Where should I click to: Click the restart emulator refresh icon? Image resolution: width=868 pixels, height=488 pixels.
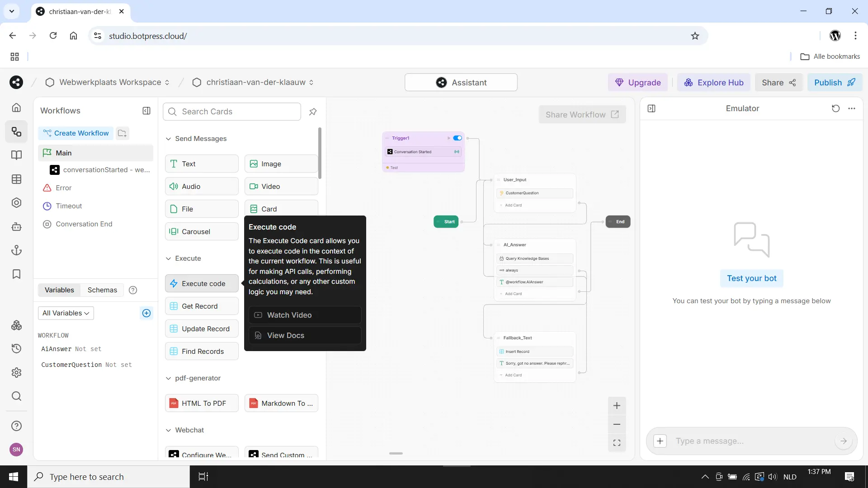[x=835, y=108]
